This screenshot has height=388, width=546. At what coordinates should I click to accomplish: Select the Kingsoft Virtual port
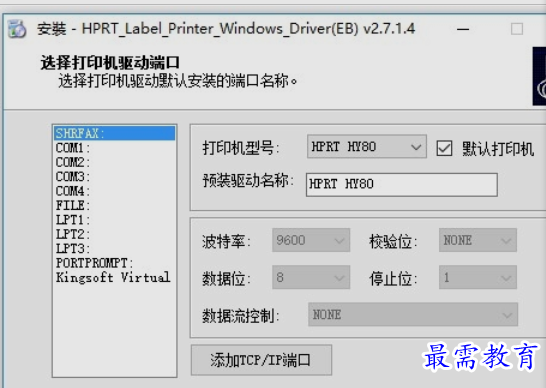114,277
